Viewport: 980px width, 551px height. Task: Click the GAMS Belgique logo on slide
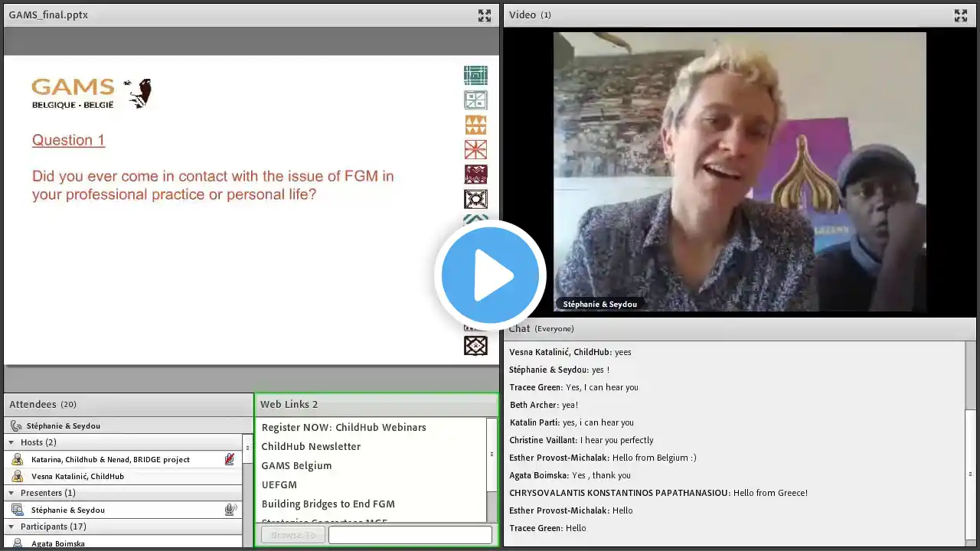(x=91, y=93)
